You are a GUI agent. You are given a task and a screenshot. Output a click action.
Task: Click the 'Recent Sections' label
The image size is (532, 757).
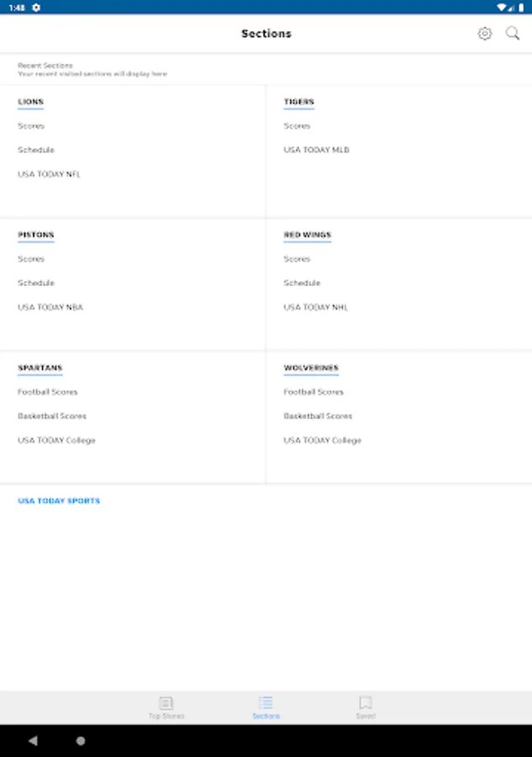point(45,65)
